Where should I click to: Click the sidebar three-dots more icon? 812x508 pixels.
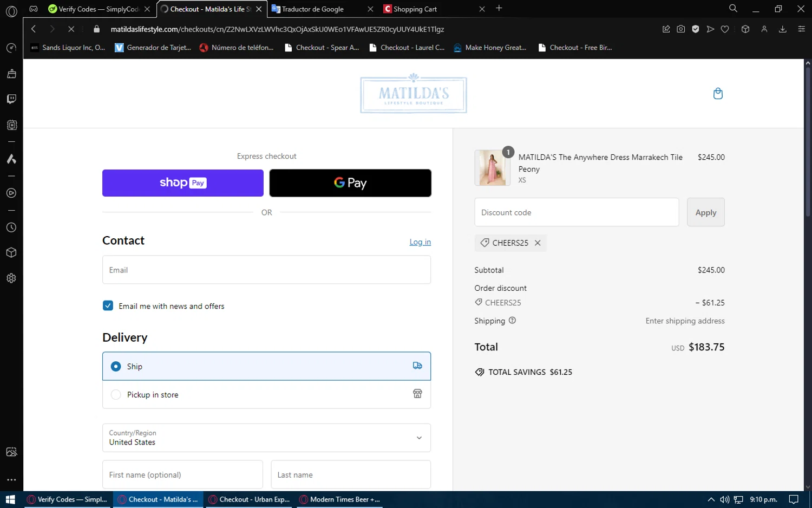click(11, 480)
